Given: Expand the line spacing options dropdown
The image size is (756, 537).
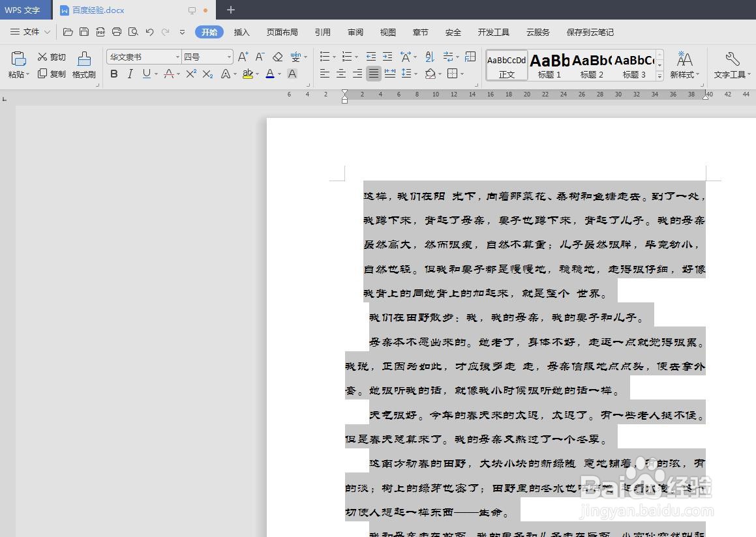Looking at the screenshot, I should pos(416,74).
